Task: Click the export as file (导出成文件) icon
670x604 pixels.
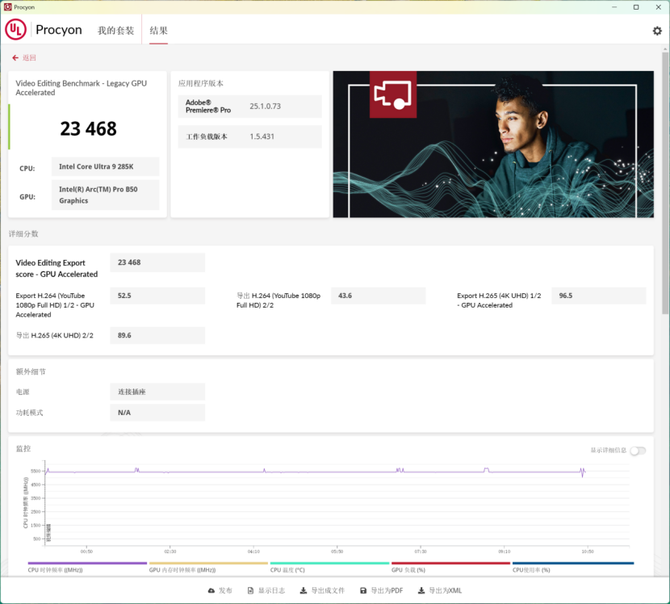Action: [304, 591]
